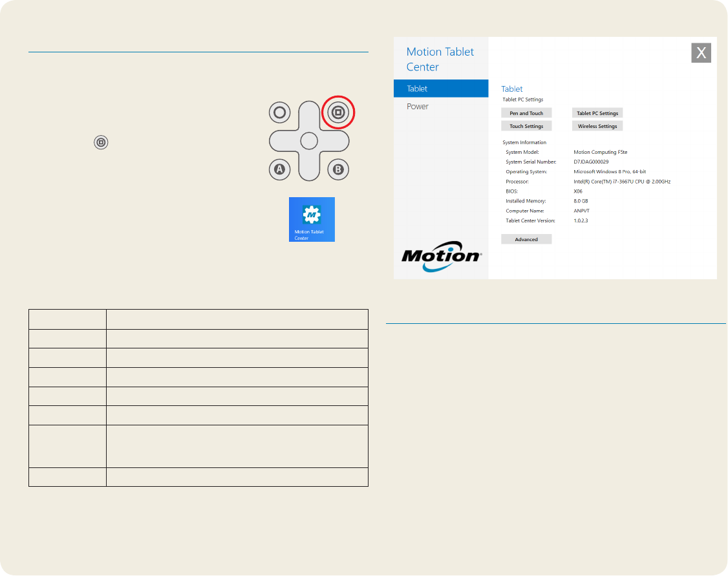Click the Motion logo in the sidebar
The height and width of the screenshot is (576, 728).
point(442,256)
